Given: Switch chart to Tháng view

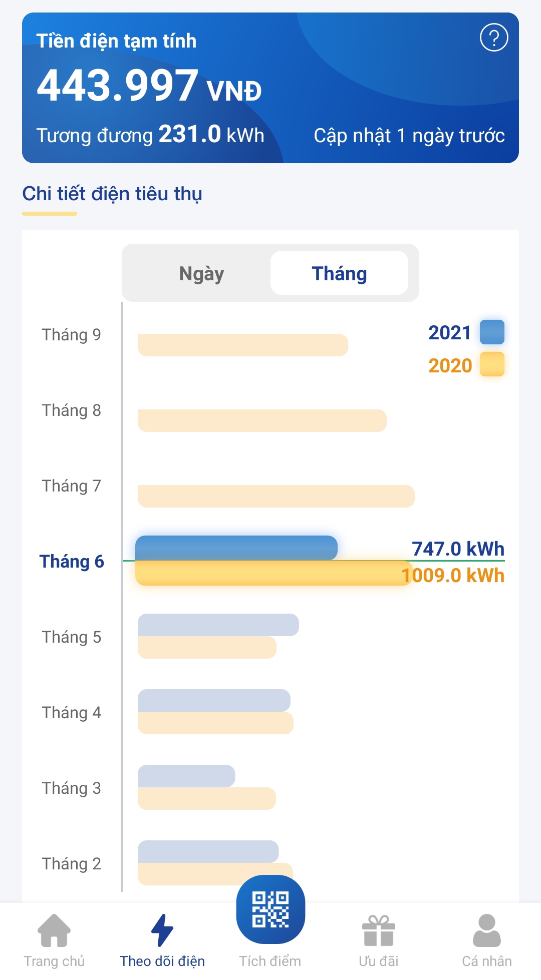Looking at the screenshot, I should 339,273.
